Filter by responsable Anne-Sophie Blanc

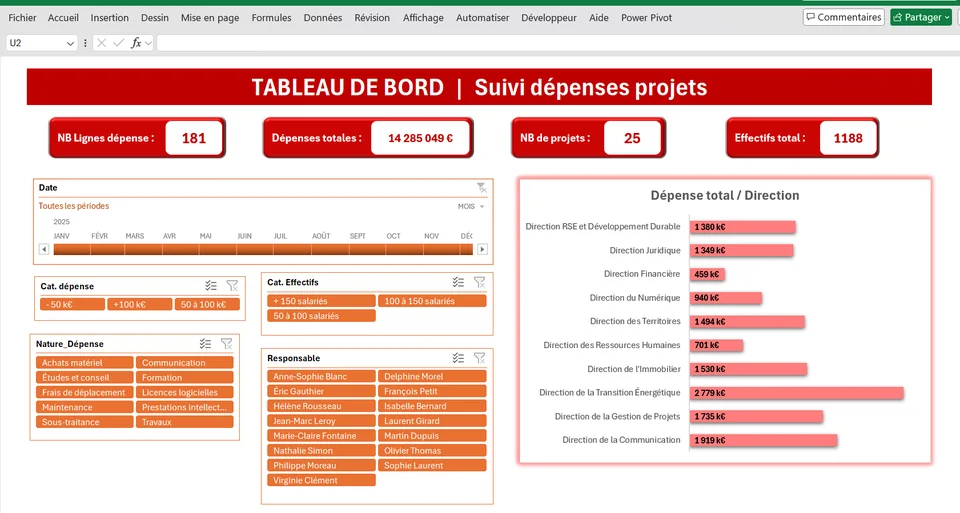tap(321, 376)
